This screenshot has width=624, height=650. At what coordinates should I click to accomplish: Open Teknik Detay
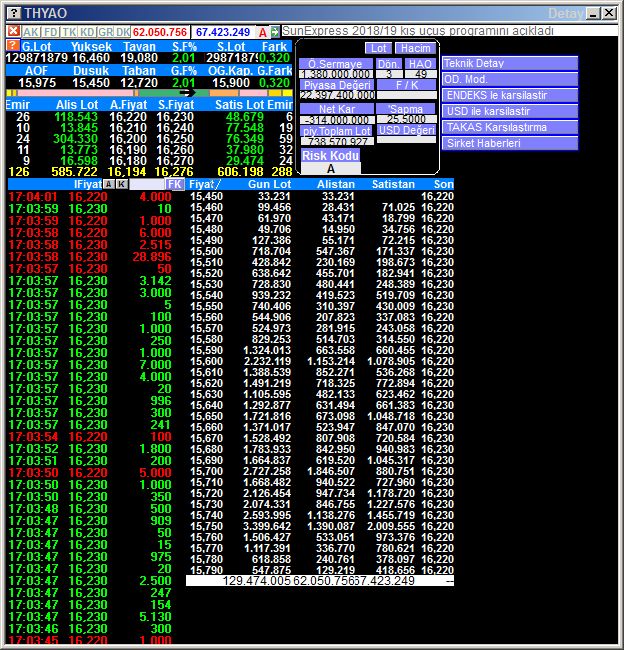pyautogui.click(x=510, y=63)
